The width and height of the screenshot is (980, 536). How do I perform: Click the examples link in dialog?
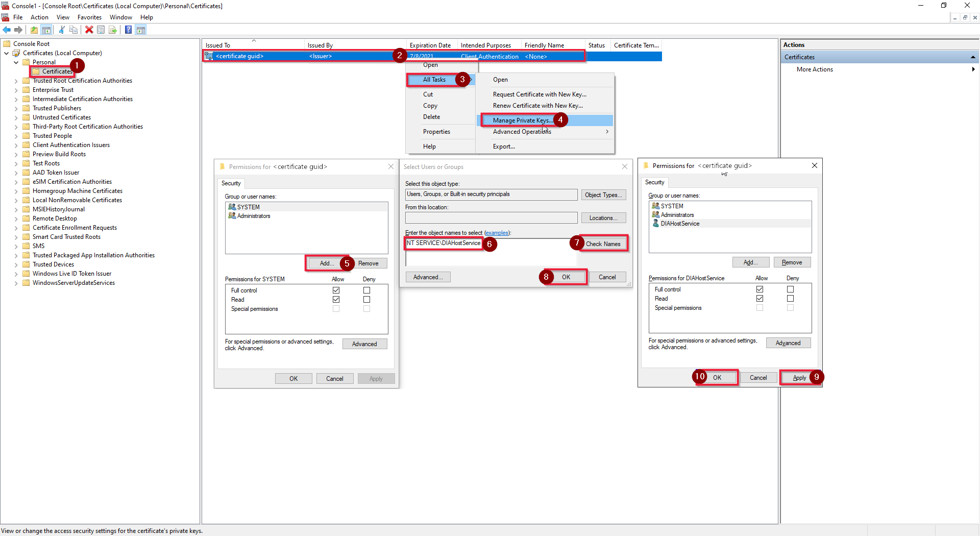496,233
